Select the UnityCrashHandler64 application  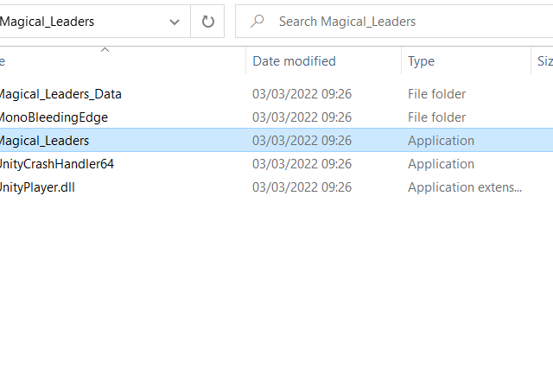tap(57, 164)
